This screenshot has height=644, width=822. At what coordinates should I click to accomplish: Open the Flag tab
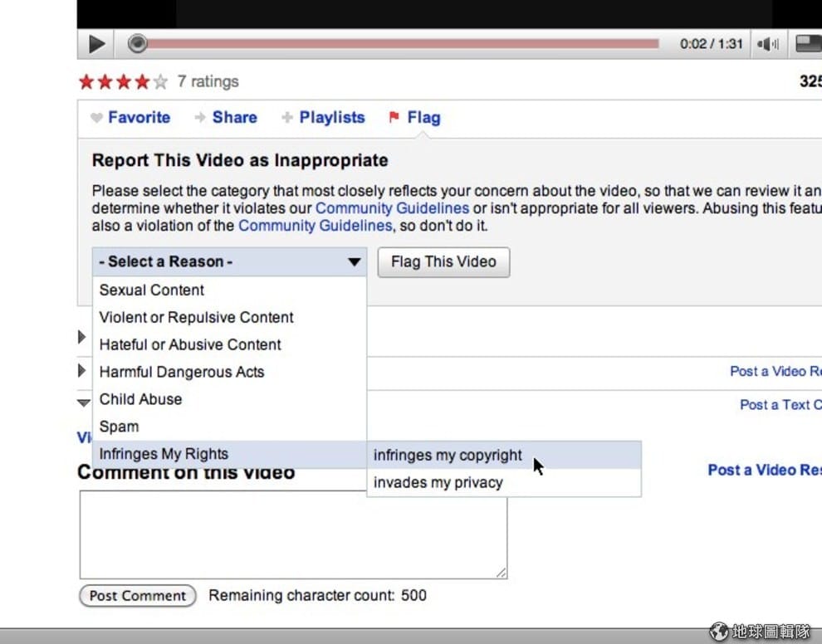tap(423, 118)
